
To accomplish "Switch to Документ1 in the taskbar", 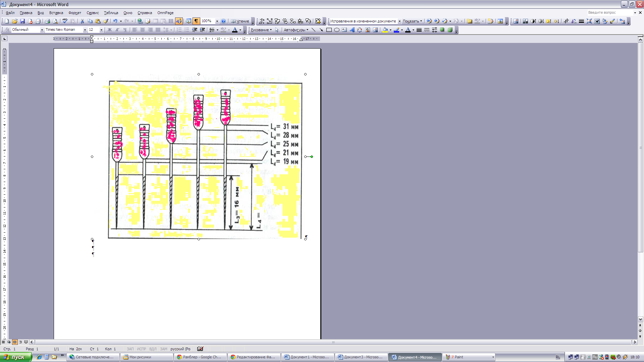I will (308, 357).
